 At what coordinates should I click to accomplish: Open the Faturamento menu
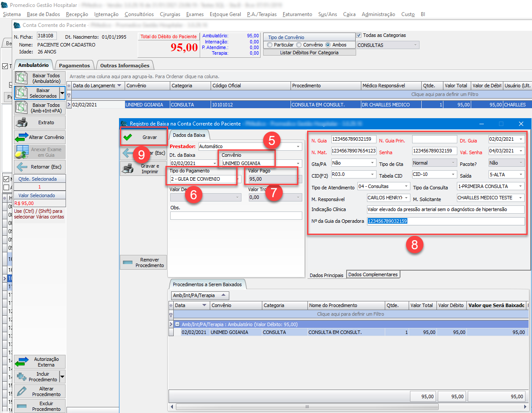297,14
